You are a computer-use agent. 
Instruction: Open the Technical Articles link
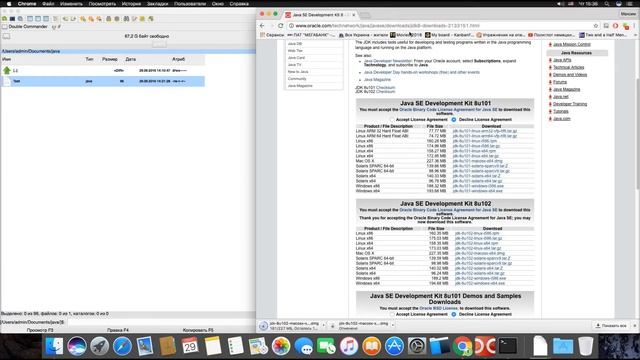click(569, 67)
